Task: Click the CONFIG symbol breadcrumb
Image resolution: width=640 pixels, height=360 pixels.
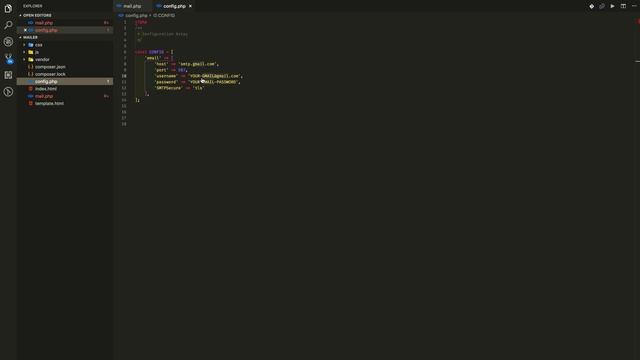Action: coord(164,16)
